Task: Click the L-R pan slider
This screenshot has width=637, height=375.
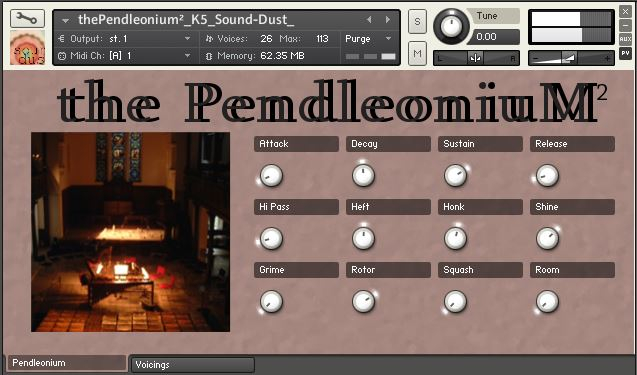Action: 476,59
